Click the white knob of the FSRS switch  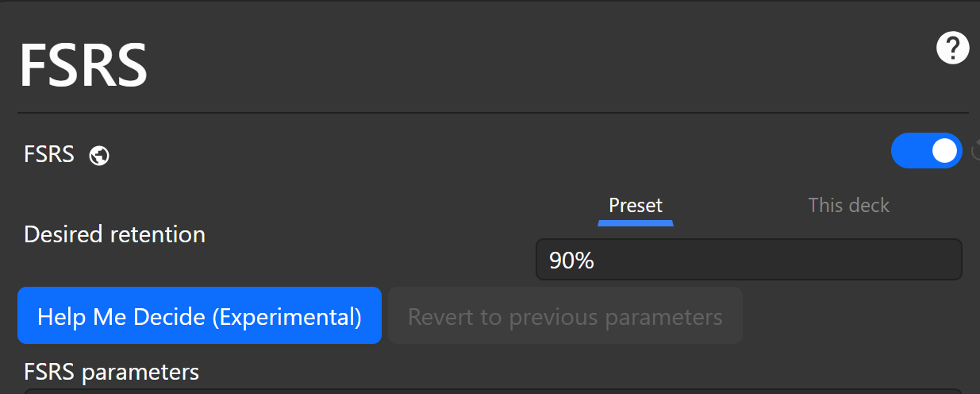944,151
